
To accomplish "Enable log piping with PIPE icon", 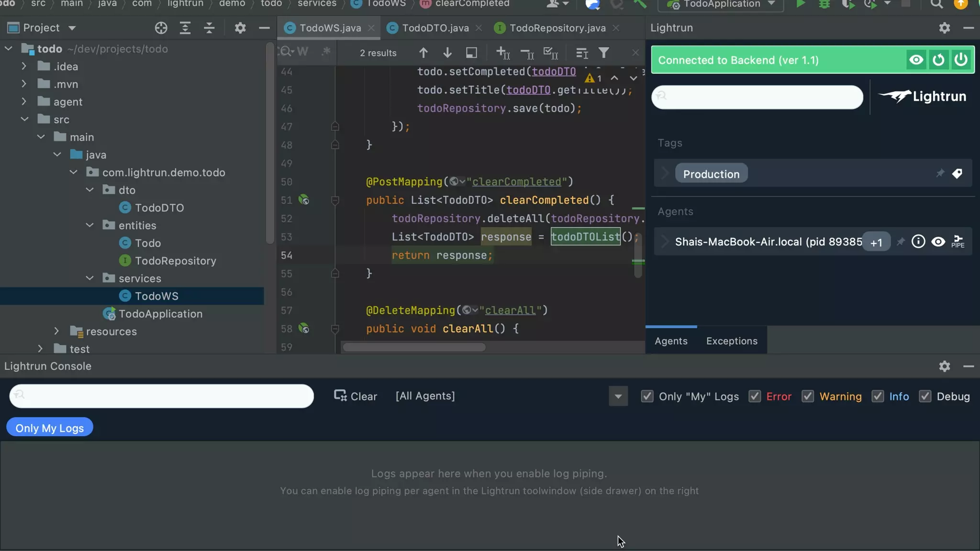I will 958,242.
